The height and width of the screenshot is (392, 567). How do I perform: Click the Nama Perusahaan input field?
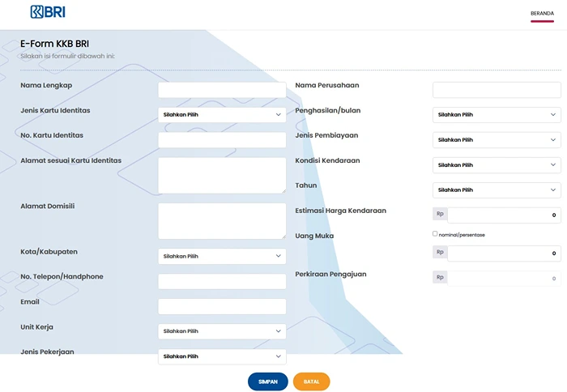point(497,90)
